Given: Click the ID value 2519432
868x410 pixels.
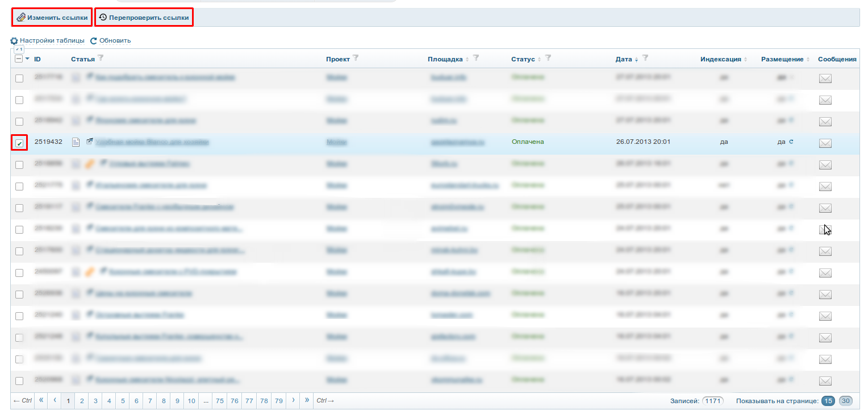Looking at the screenshot, I should (x=48, y=142).
